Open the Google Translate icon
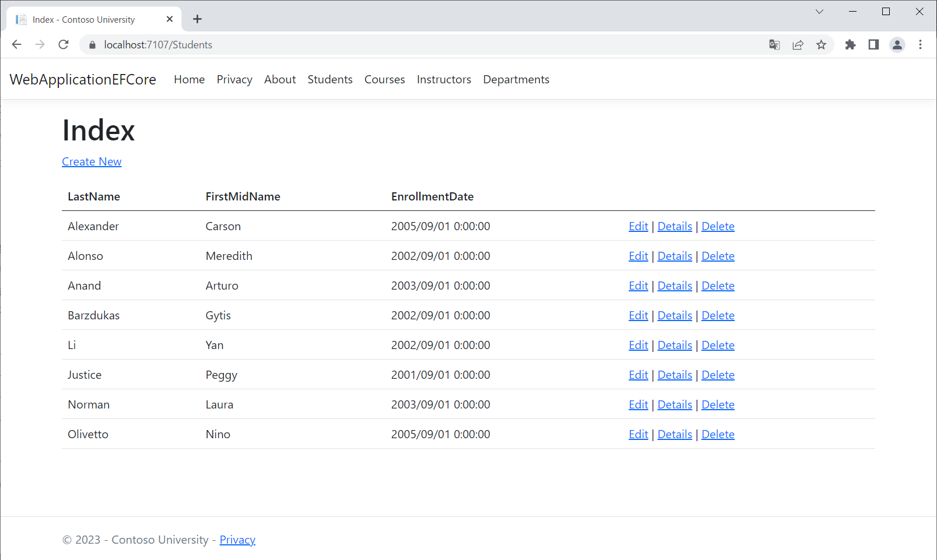The image size is (937, 560). 774,45
